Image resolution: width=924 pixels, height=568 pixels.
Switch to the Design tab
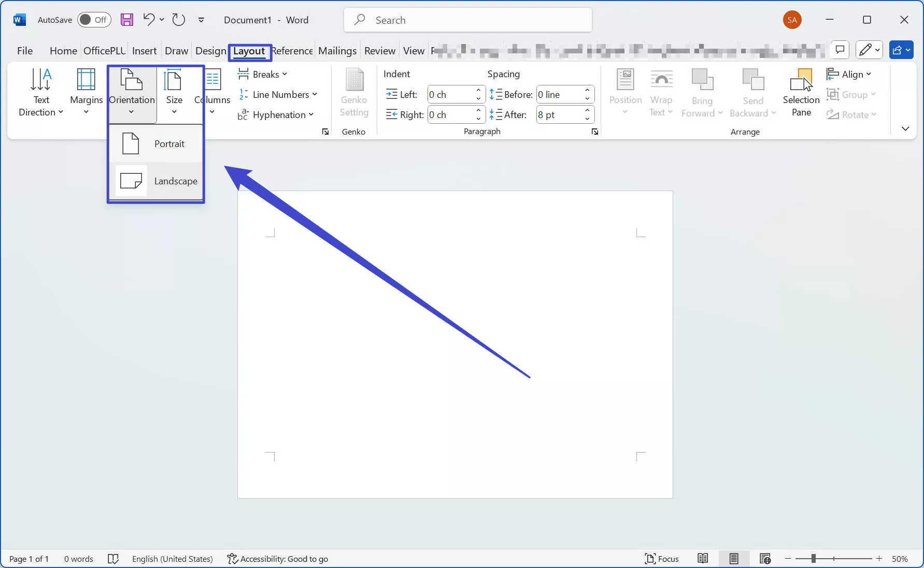pyautogui.click(x=210, y=51)
